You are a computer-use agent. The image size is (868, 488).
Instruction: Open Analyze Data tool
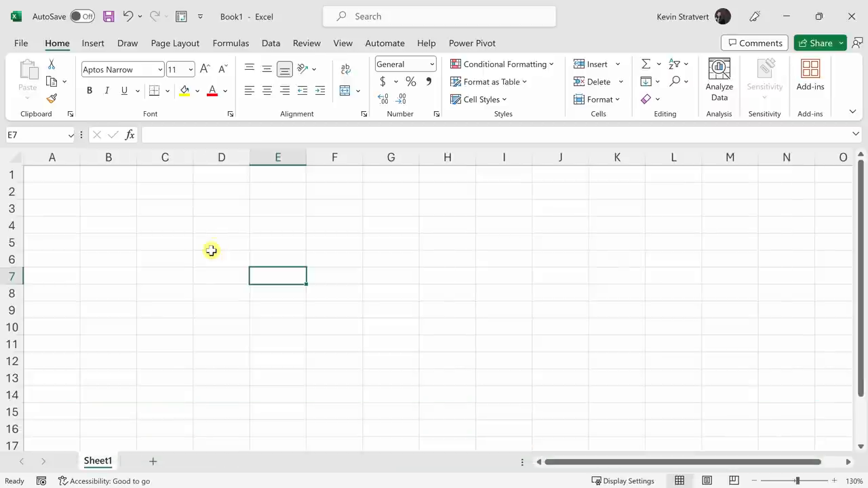[719, 79]
